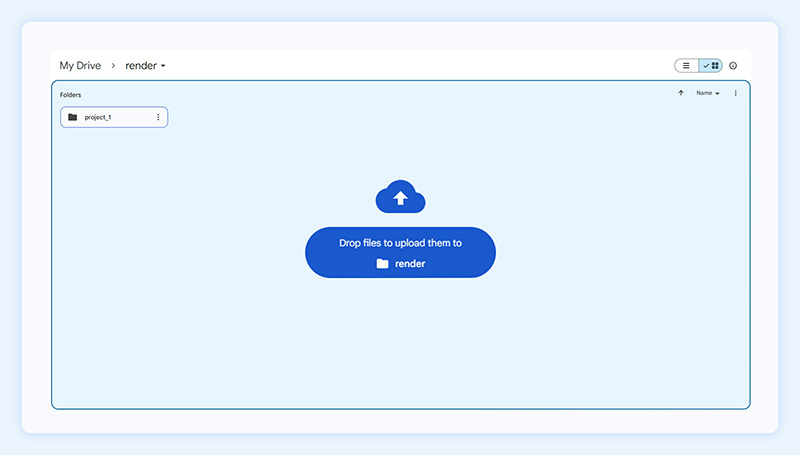800x455 pixels.
Task: Click the Folders section heading
Action: (x=70, y=95)
